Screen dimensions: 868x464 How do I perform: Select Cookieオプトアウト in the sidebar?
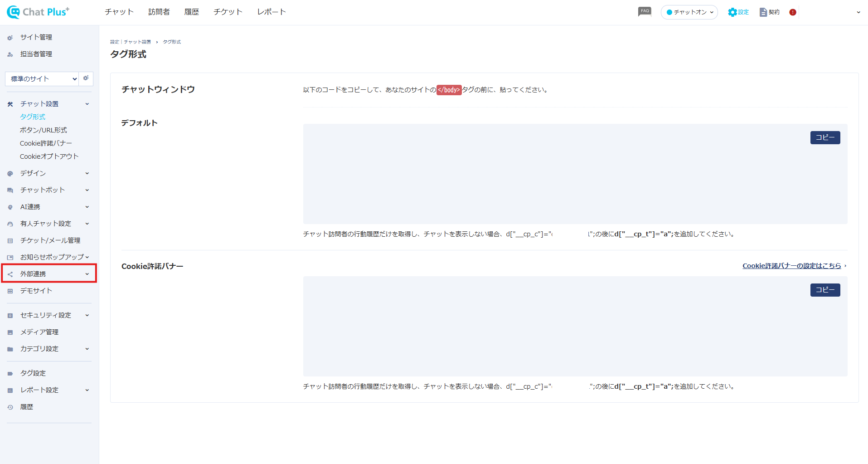pyautogui.click(x=49, y=156)
